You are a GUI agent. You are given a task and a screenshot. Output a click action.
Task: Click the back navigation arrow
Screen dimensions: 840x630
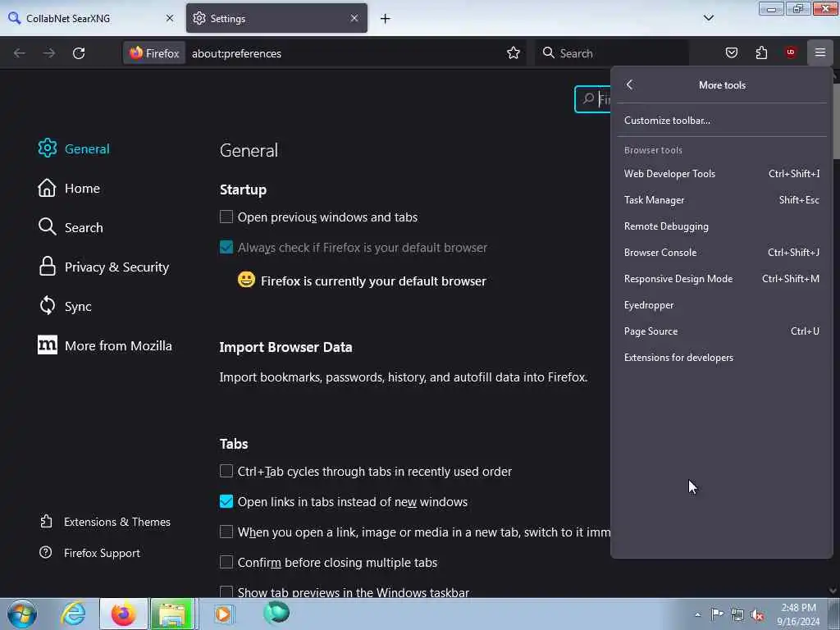click(20, 53)
